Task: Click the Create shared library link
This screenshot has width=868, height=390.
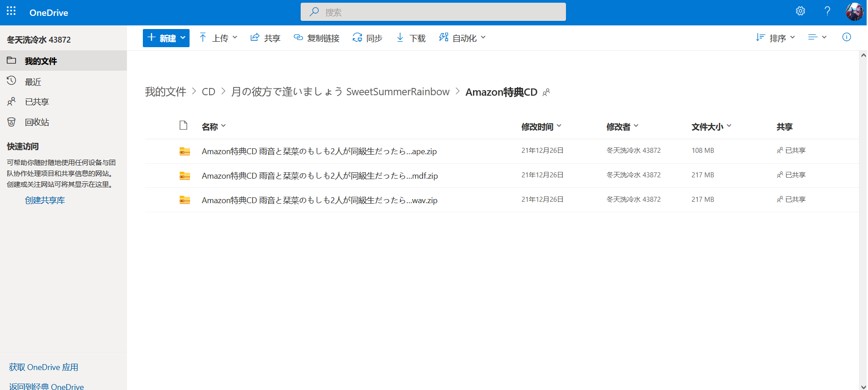Action: [x=45, y=200]
